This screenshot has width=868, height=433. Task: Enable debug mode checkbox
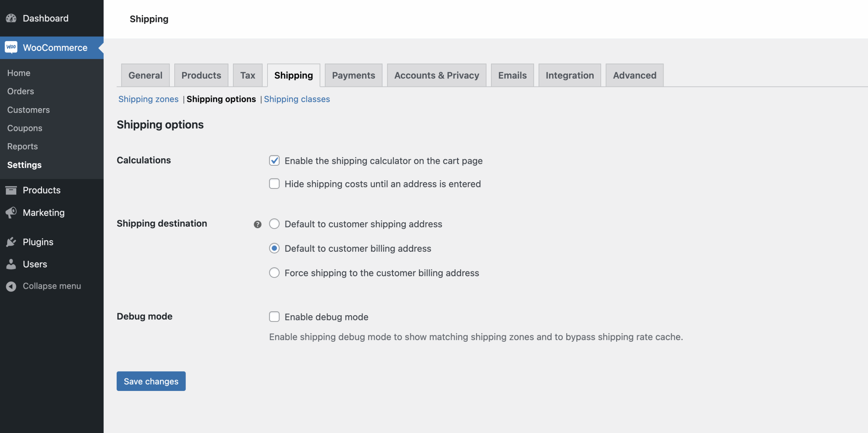pos(274,317)
